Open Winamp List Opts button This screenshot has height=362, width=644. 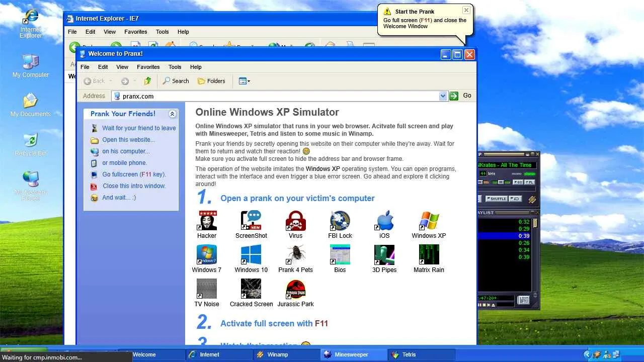coord(523,300)
